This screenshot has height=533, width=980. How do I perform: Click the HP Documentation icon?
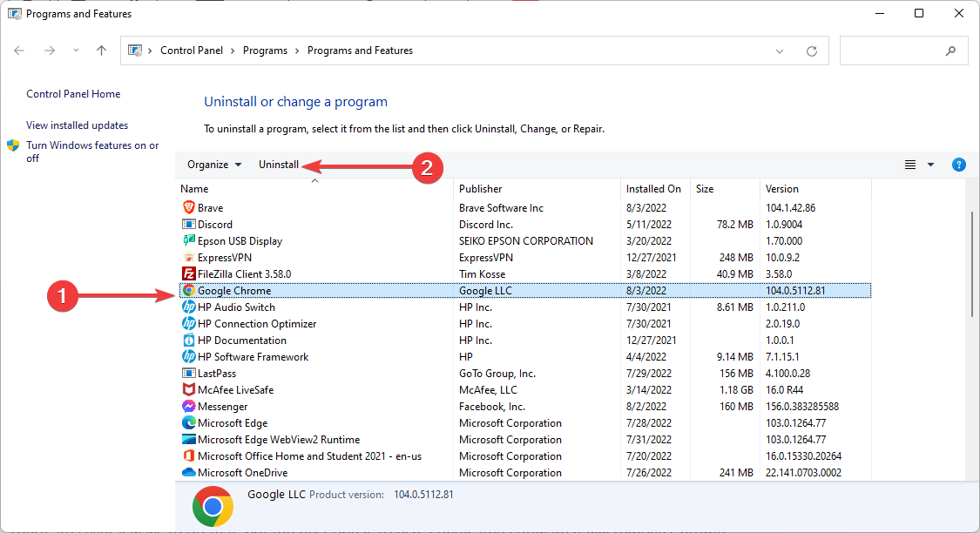coord(188,340)
